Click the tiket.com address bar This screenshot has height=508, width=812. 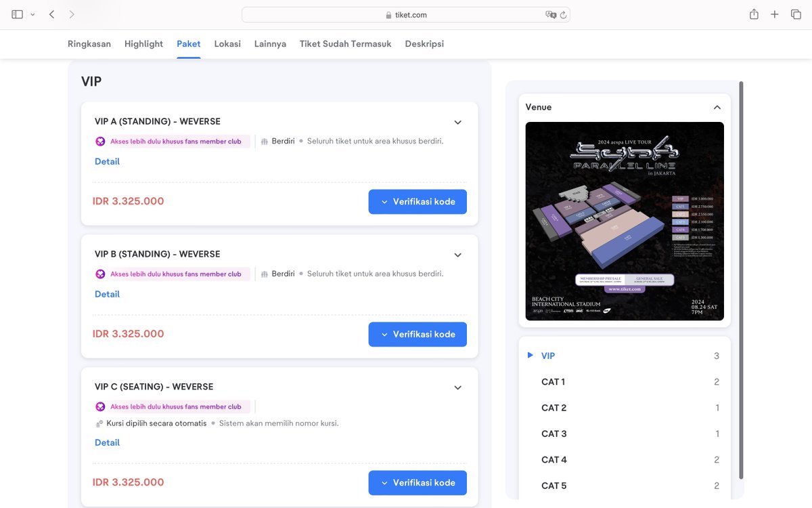(x=406, y=15)
